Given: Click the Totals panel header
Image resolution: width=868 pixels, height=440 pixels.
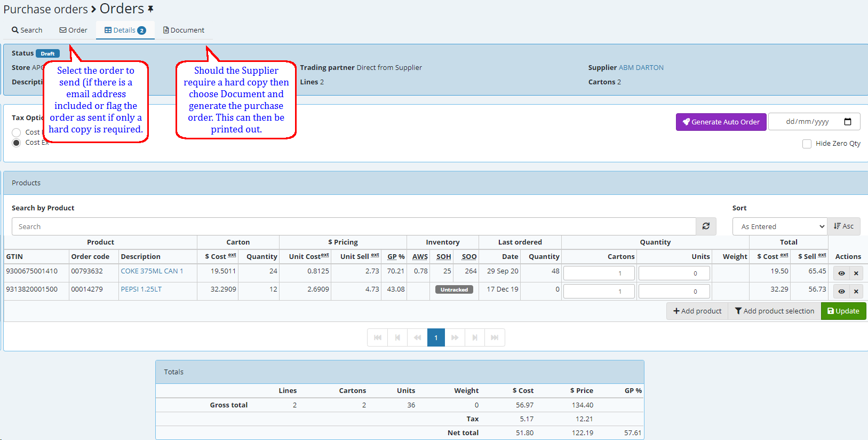Looking at the screenshot, I should pyautogui.click(x=400, y=372).
